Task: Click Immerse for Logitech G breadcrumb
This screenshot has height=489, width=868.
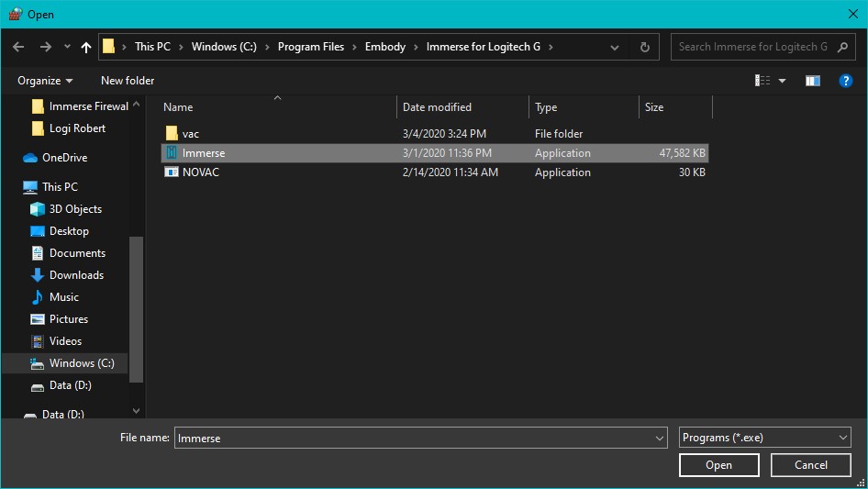Action: coord(484,47)
